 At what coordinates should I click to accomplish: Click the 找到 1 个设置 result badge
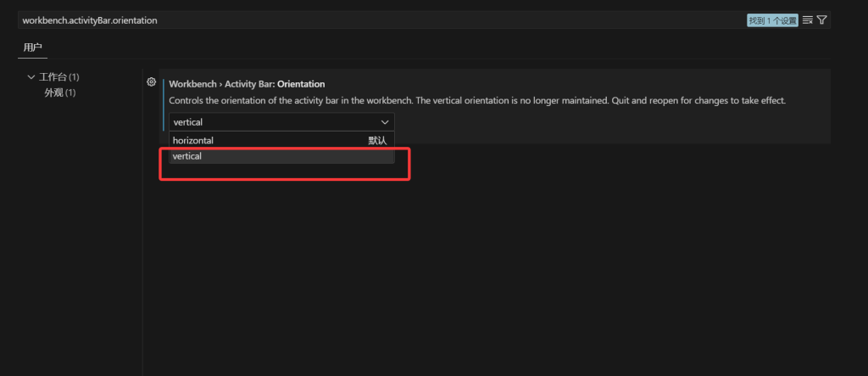pos(772,20)
